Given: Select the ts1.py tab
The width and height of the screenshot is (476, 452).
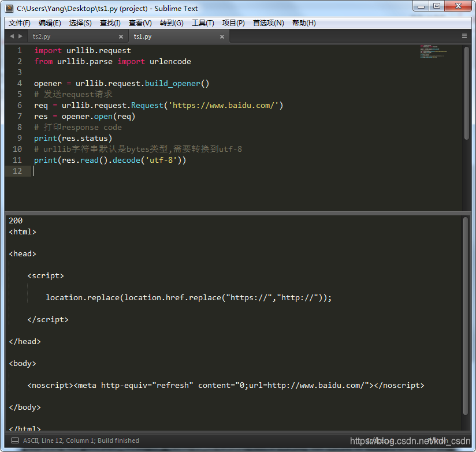Looking at the screenshot, I should coord(178,36).
